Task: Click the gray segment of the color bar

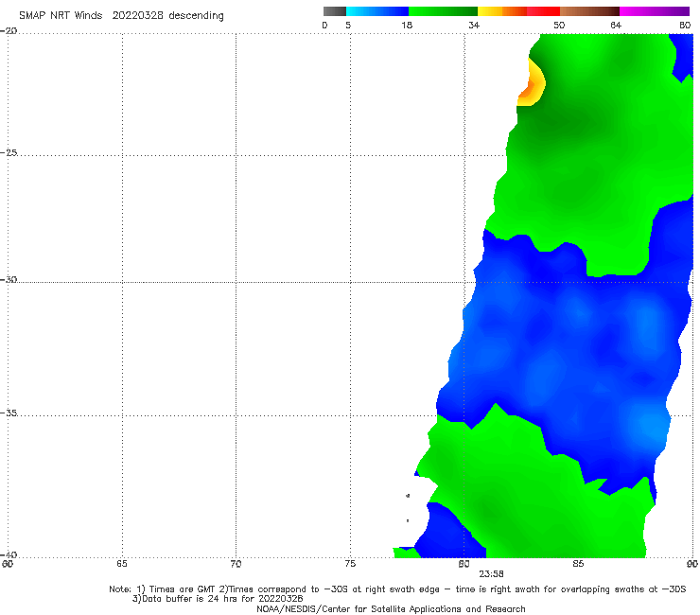Action: point(334,11)
